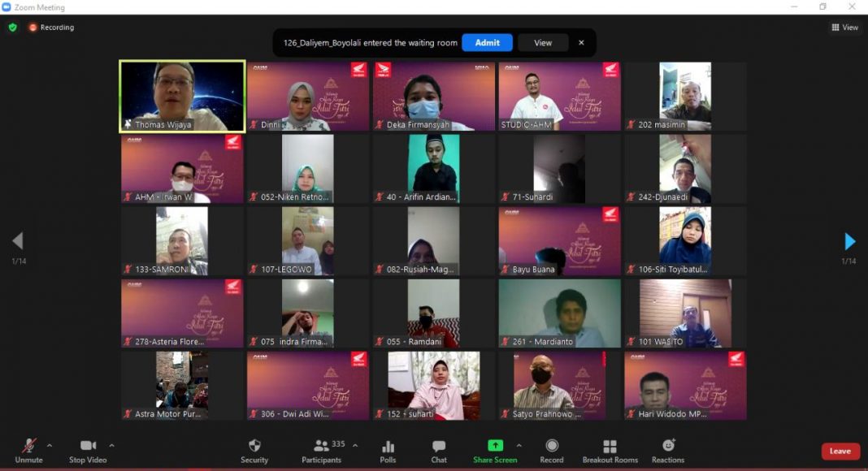
Task: Leave the meeting
Action: [840, 452]
